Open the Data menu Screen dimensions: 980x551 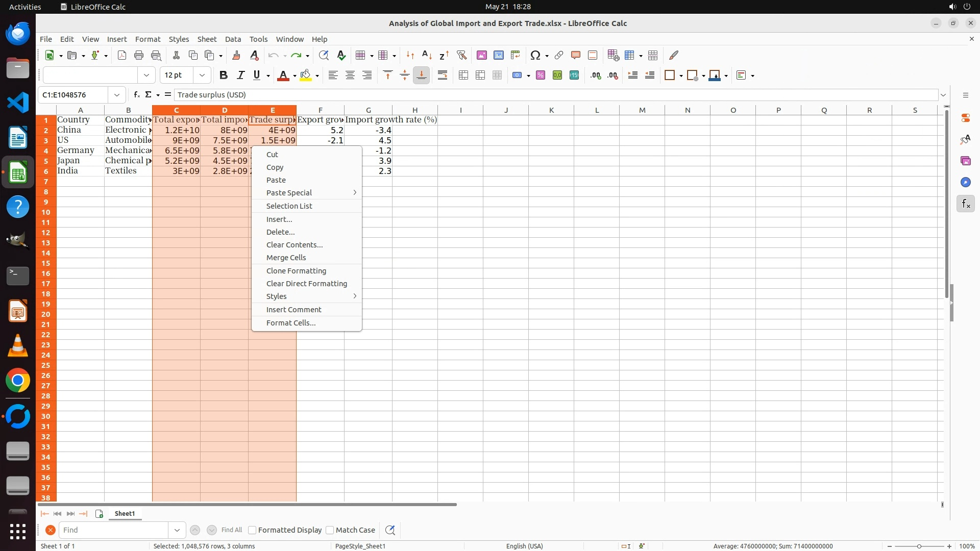point(233,39)
